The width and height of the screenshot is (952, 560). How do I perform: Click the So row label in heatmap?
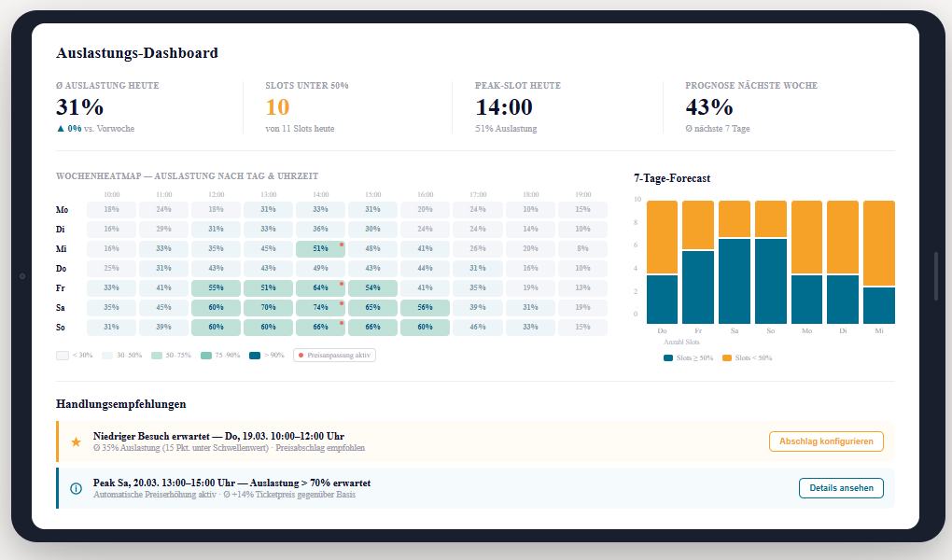(61, 328)
